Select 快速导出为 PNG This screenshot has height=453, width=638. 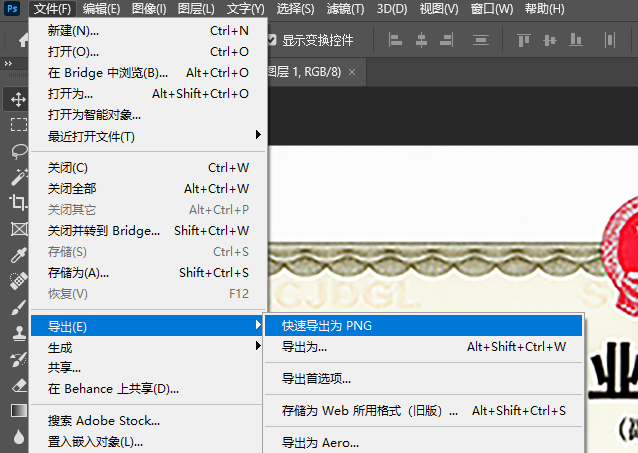click(x=424, y=326)
